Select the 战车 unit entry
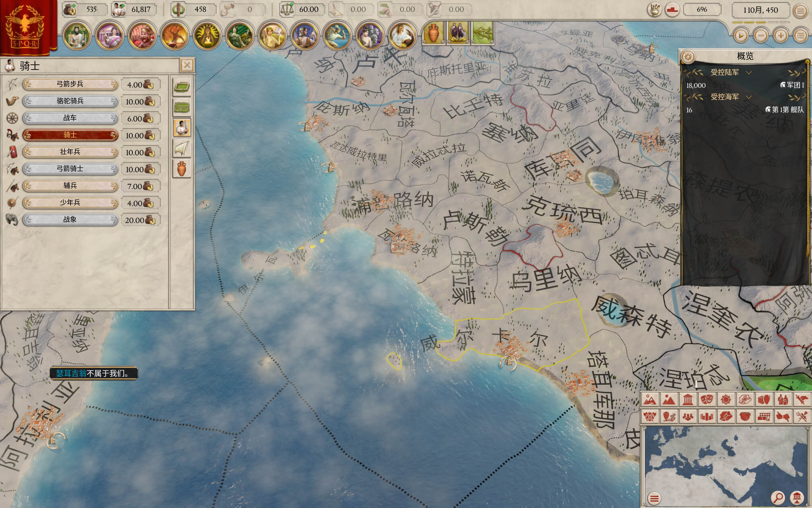Viewport: 812px width, 508px height. pyautogui.click(x=70, y=118)
